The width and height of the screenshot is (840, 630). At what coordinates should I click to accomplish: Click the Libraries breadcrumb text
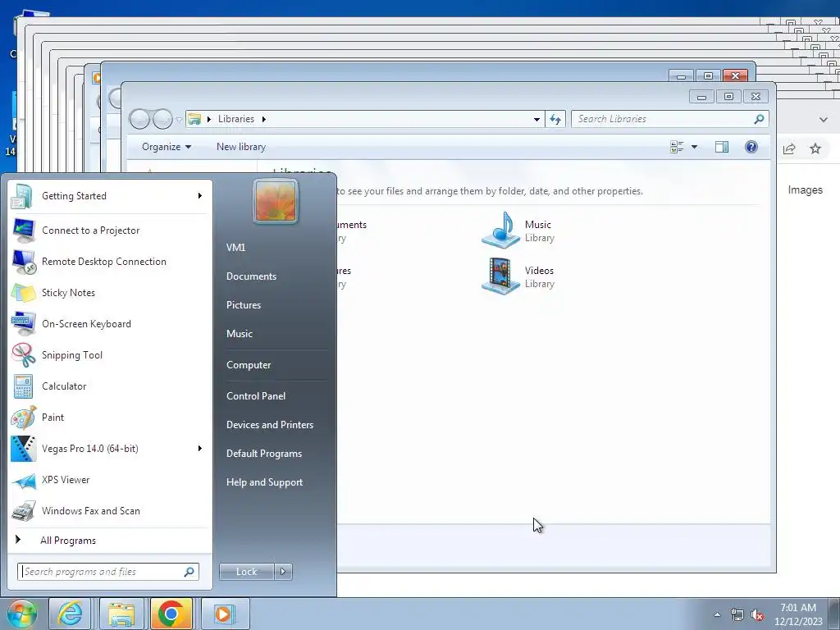click(235, 119)
